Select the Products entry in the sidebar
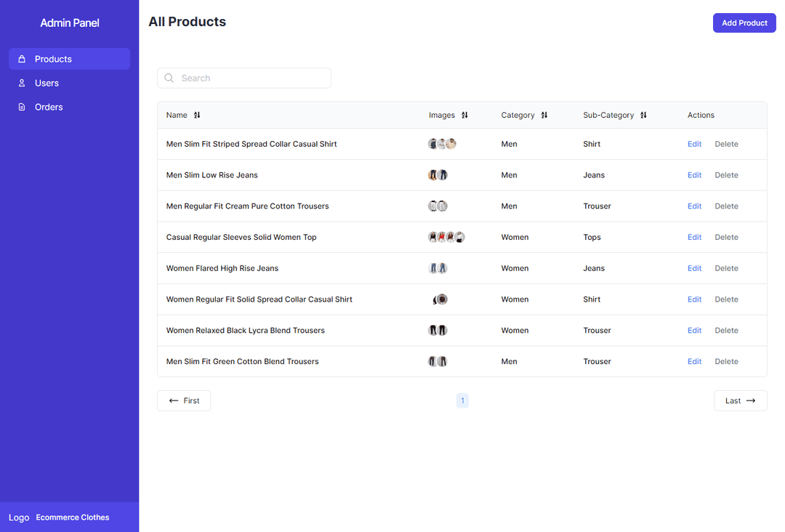The height and width of the screenshot is (532, 785). [x=52, y=59]
